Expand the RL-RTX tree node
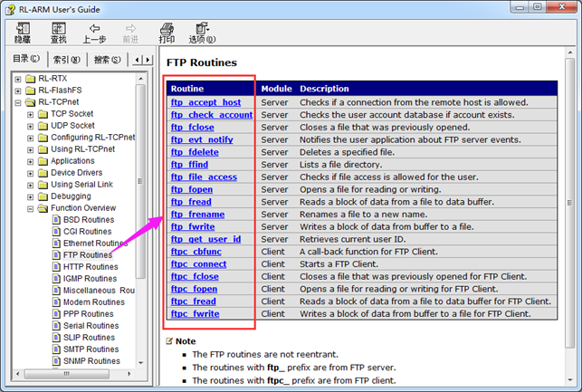 (17, 79)
